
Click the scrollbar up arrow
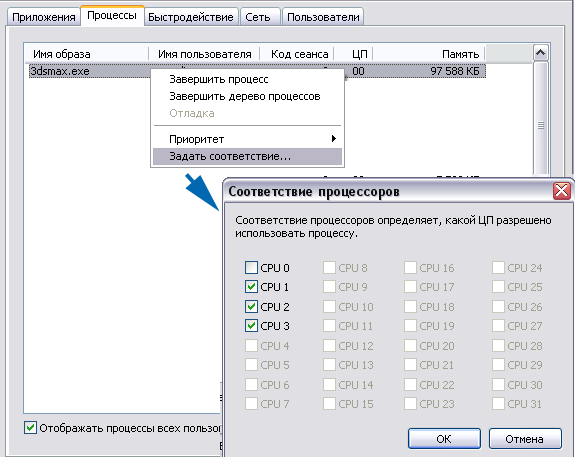[541, 53]
